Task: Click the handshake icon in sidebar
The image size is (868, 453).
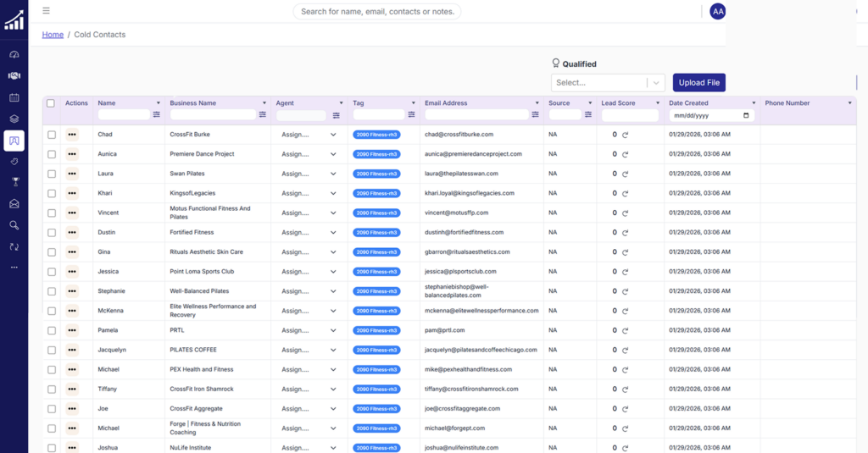Action: 14,75
